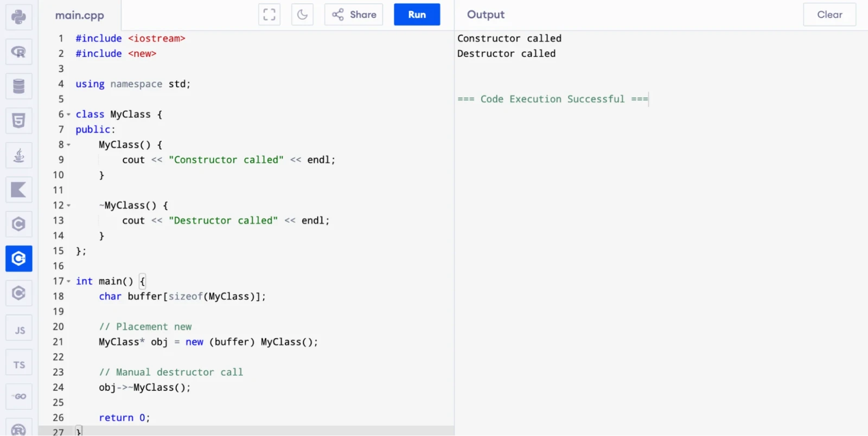Click 'Destructor called' in output
This screenshot has height=436, width=868.
506,54
